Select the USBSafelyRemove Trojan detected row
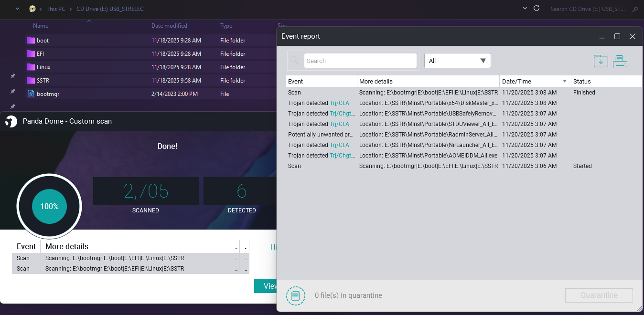Viewport: 644px width, 315px height. tap(464, 114)
